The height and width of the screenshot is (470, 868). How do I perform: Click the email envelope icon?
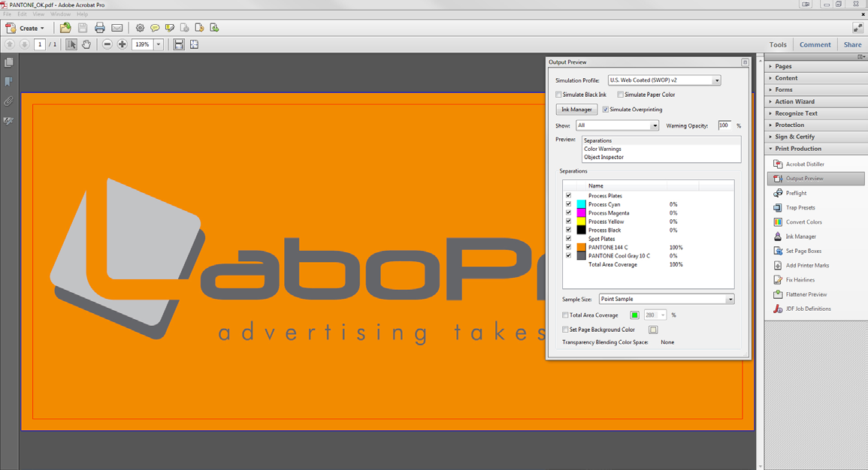116,28
